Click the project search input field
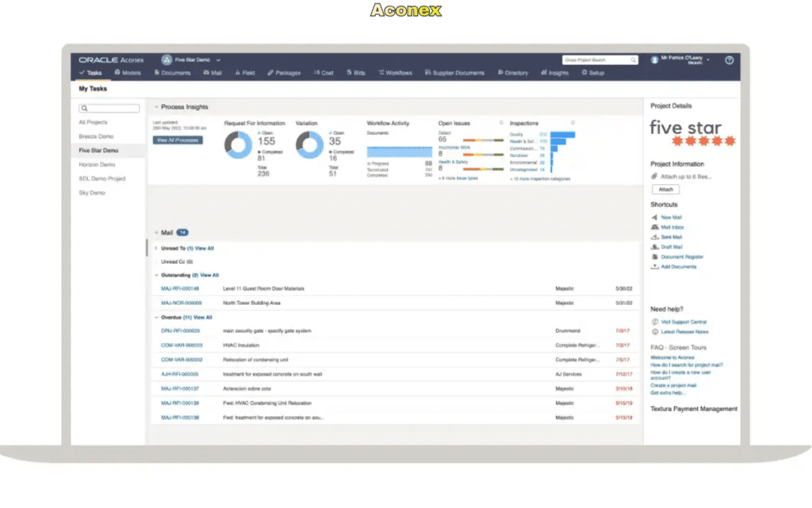The height and width of the screenshot is (508, 812). click(599, 60)
